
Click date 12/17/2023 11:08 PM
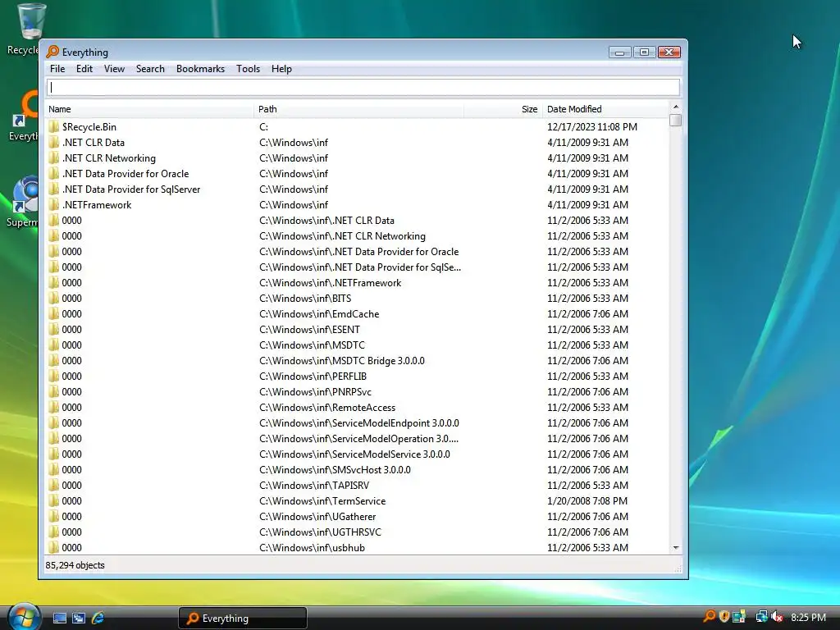coord(592,127)
